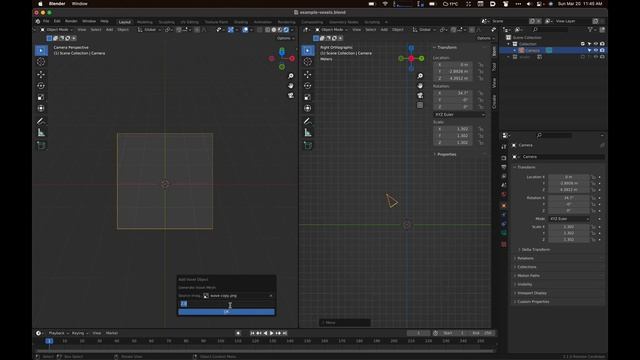Select the Annotate tool in left viewport toolbar

41,121
